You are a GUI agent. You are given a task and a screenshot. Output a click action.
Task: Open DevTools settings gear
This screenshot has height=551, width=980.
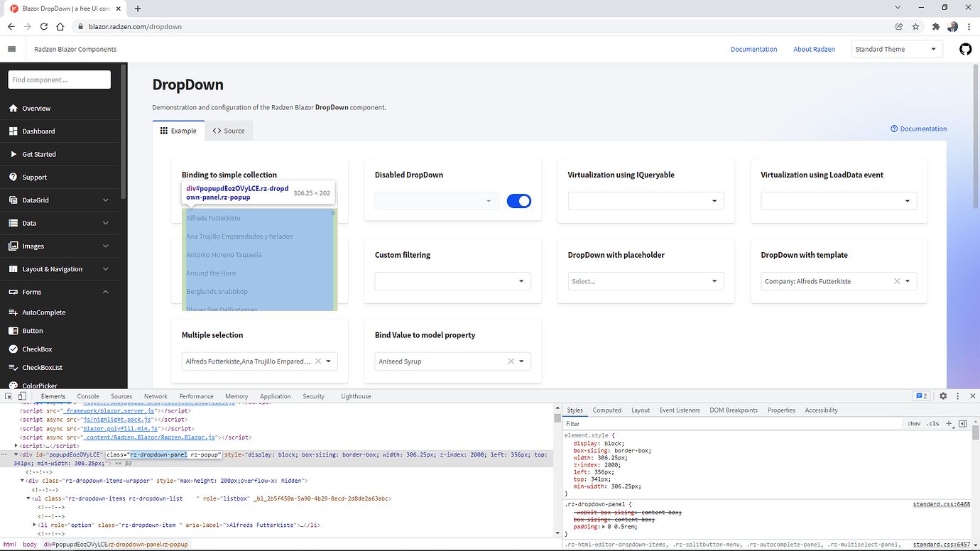tap(942, 396)
